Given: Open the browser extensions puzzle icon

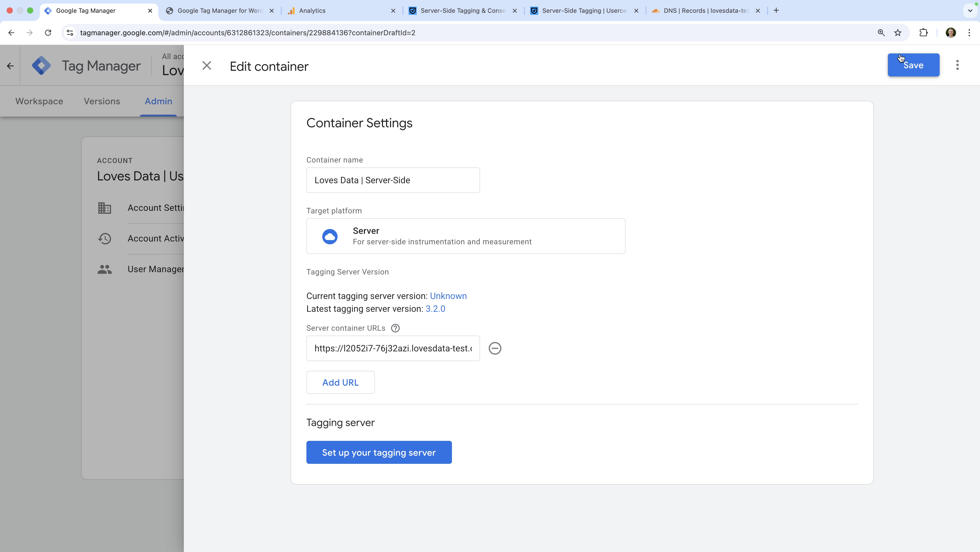Looking at the screenshot, I should pos(923,33).
